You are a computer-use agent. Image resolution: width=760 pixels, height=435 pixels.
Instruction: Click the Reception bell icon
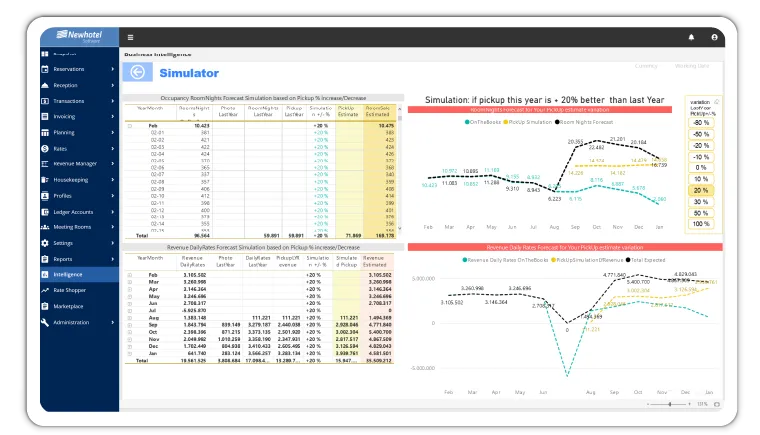(x=45, y=85)
